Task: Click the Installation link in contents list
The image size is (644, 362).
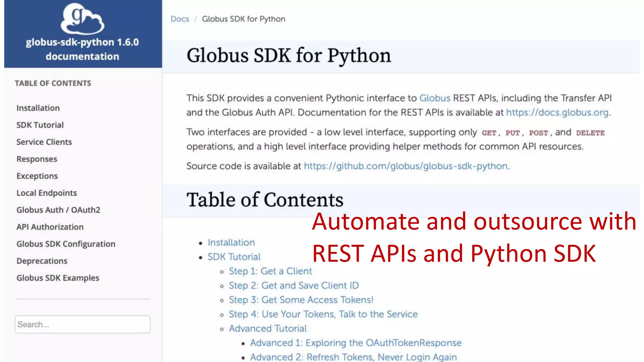Action: click(x=231, y=242)
